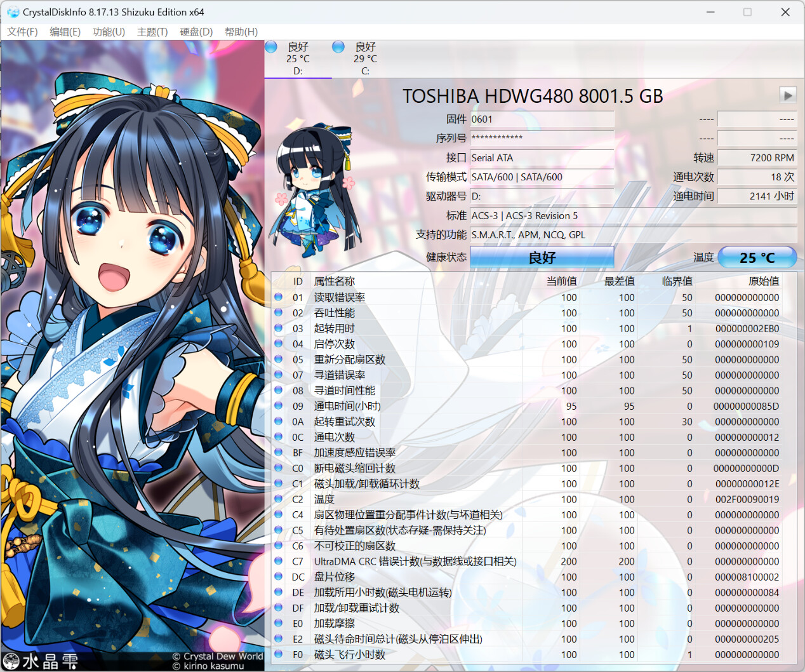Expand the 硬盘(D) menu
The height and width of the screenshot is (672, 805).
[x=196, y=32]
